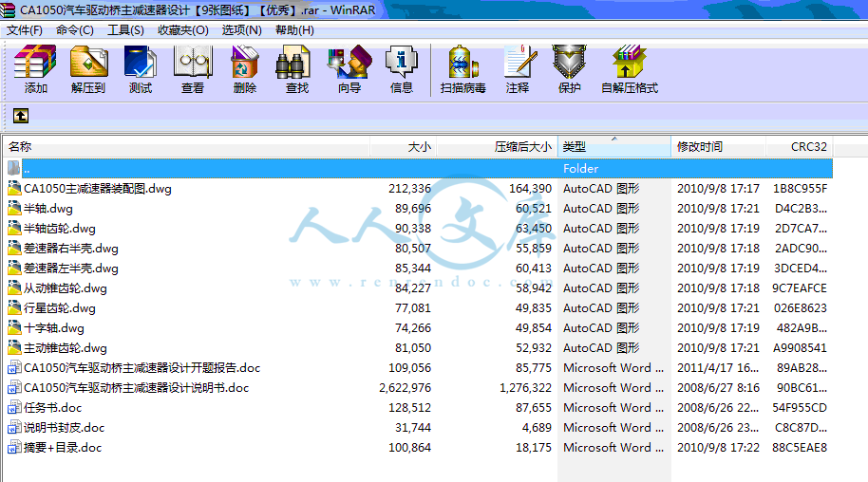Open the 收藏夹(O) menu
The height and width of the screenshot is (482, 868).
[x=183, y=29]
